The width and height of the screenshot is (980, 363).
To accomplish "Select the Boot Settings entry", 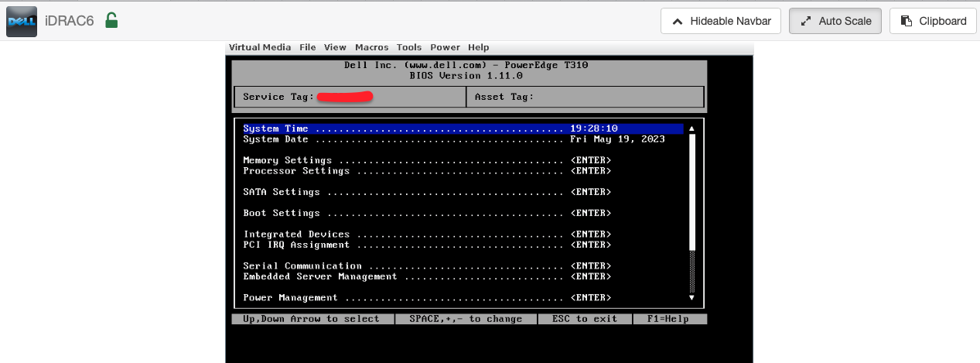I will (x=427, y=213).
